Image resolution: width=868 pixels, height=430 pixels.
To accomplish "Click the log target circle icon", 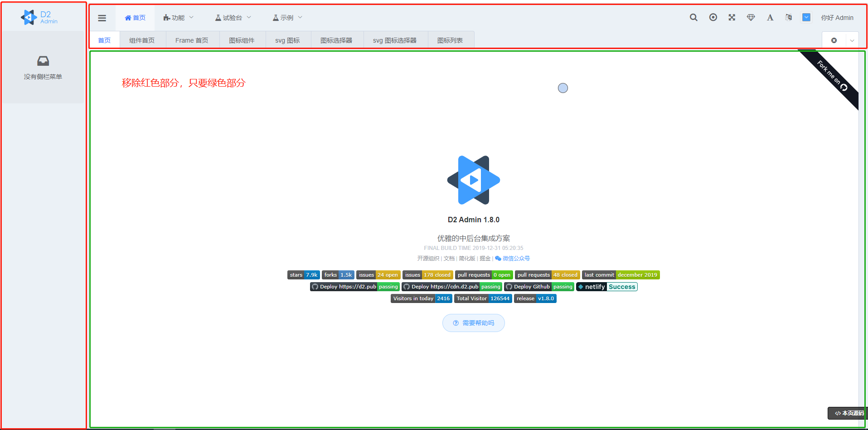I will click(713, 17).
